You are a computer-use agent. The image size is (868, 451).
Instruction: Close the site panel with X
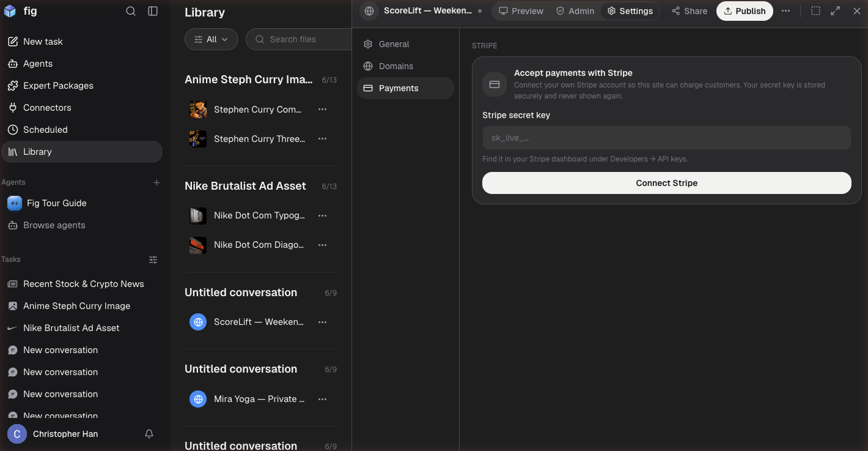(856, 11)
